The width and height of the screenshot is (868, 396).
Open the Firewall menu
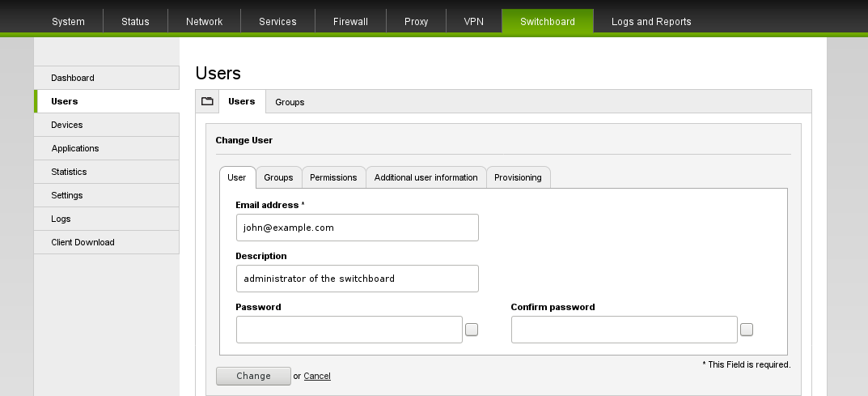(350, 22)
